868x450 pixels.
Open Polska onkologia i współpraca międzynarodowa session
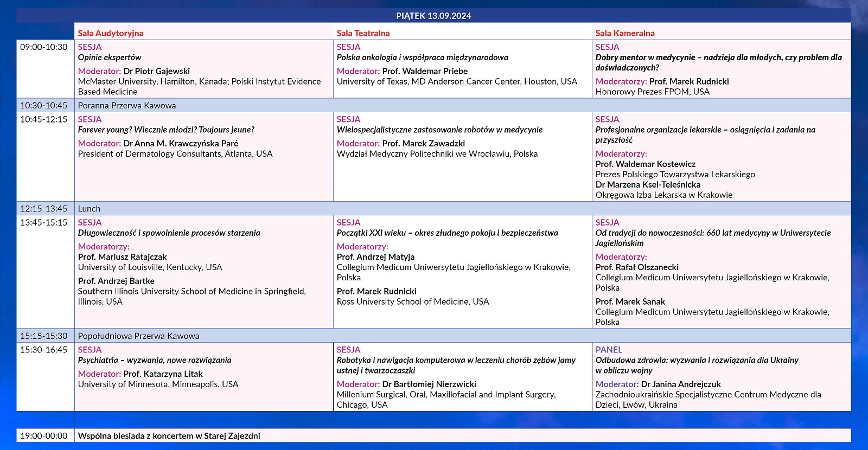[x=422, y=57]
